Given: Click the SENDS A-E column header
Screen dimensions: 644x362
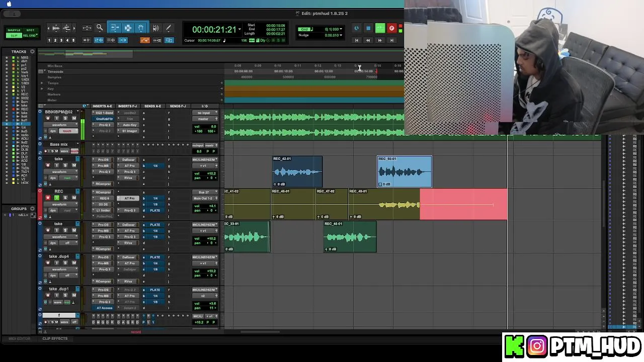Looking at the screenshot, I should [152, 106].
